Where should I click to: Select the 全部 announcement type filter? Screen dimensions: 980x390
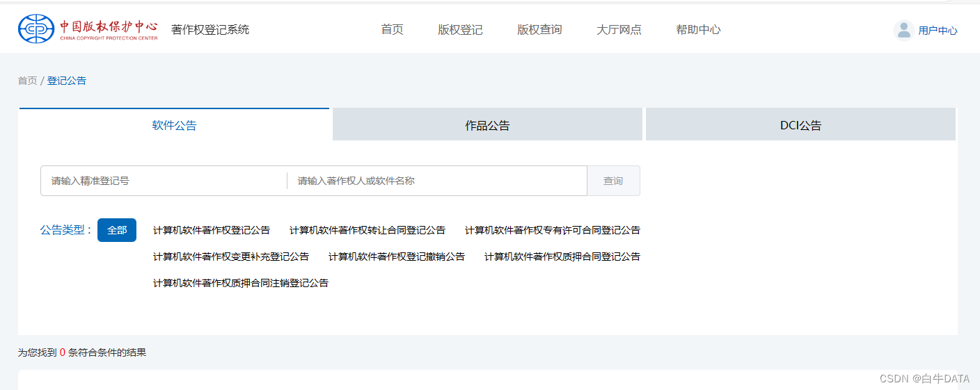pos(117,230)
